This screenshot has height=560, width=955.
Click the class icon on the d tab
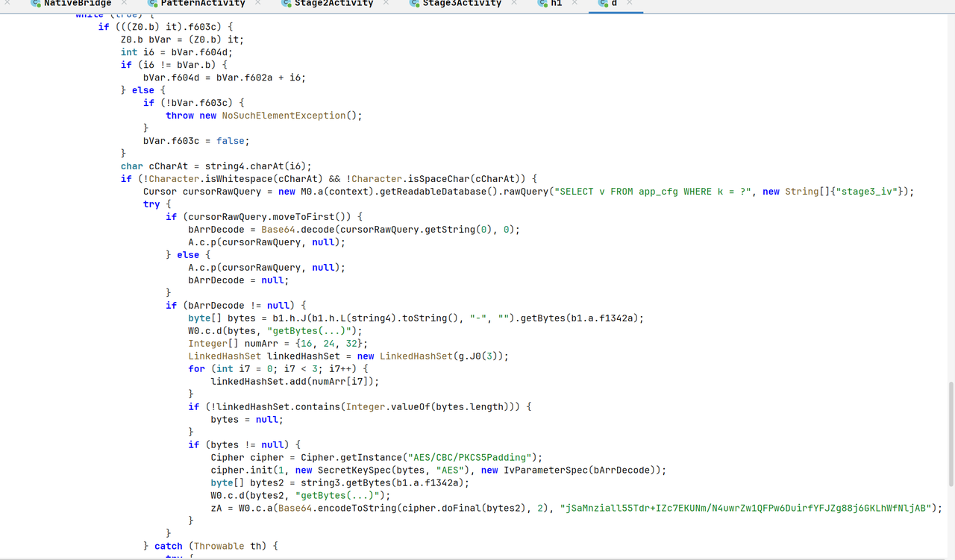click(x=603, y=3)
